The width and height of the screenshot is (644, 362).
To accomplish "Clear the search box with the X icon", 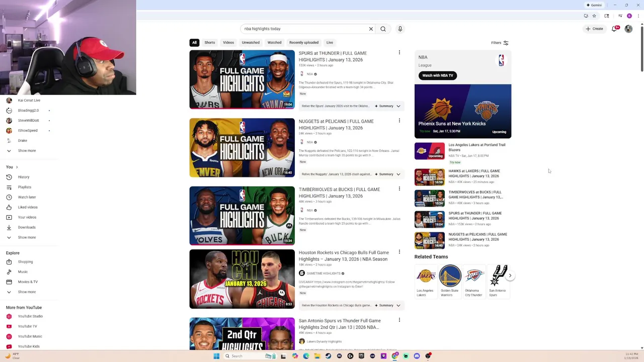I will click(x=371, y=29).
